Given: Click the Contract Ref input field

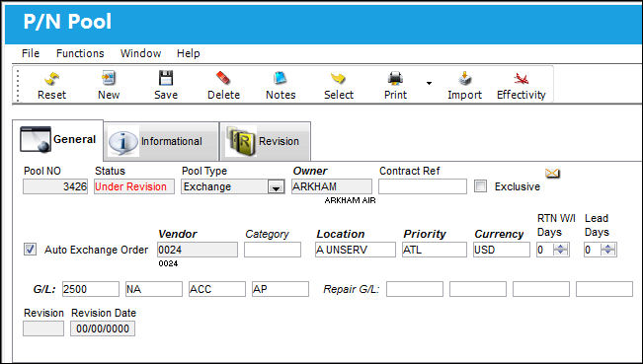Looking at the screenshot, I should point(423,186).
